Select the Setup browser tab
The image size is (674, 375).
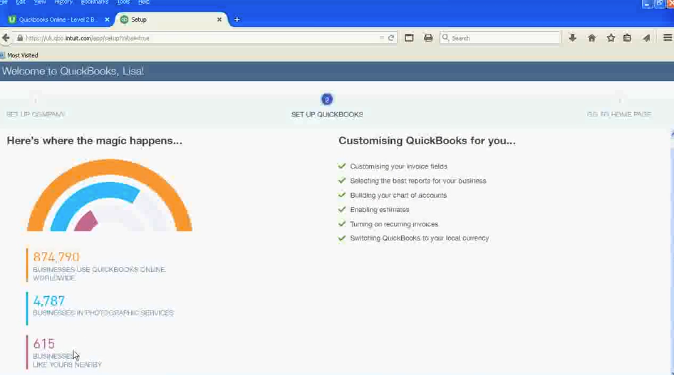click(172, 19)
